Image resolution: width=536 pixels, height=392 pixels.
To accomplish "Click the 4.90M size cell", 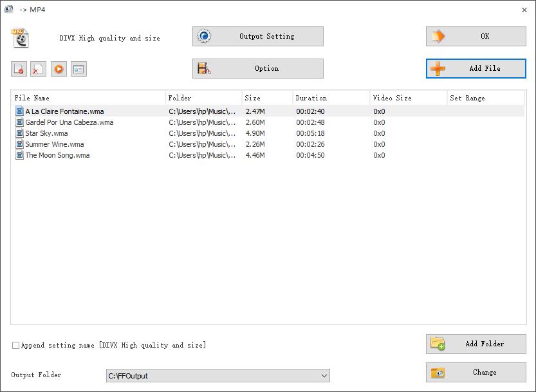I will 255,133.
